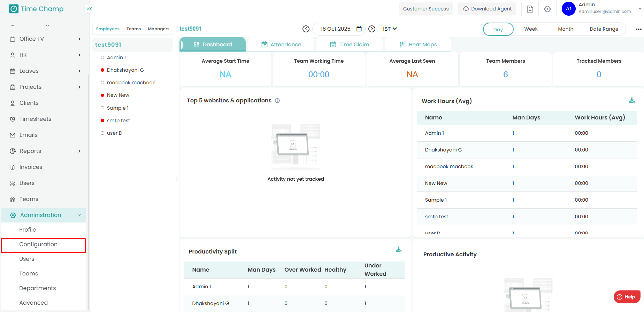This screenshot has height=312, width=644.
Task: Open the three-dot more options menu
Action: [638, 29]
